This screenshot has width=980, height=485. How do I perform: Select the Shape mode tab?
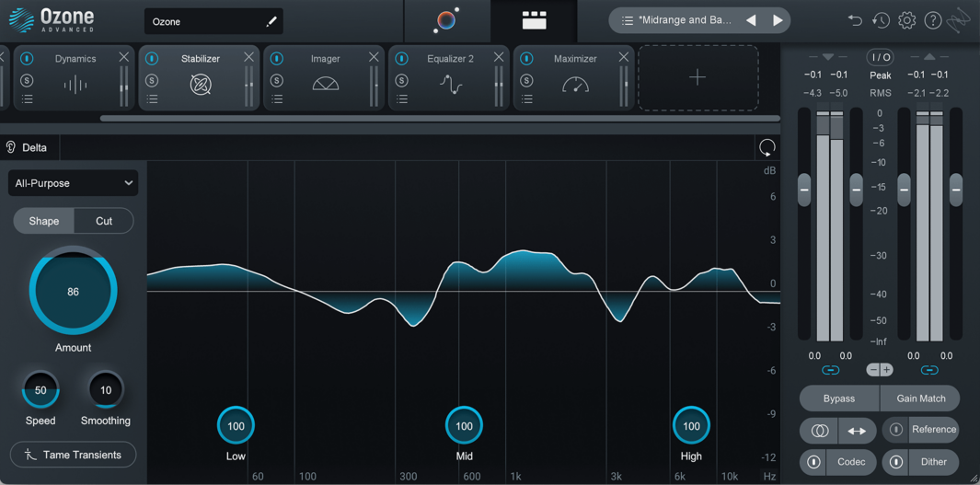(x=43, y=221)
